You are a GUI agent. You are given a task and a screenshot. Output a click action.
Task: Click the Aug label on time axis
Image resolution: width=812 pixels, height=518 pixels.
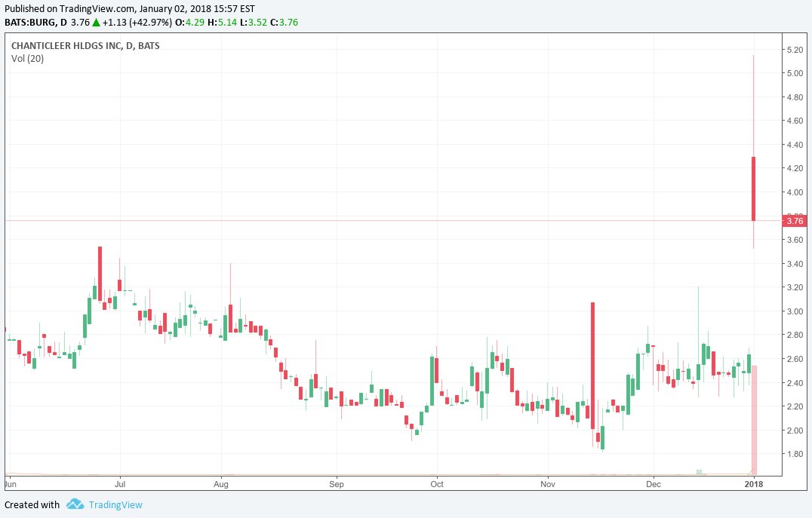click(221, 484)
